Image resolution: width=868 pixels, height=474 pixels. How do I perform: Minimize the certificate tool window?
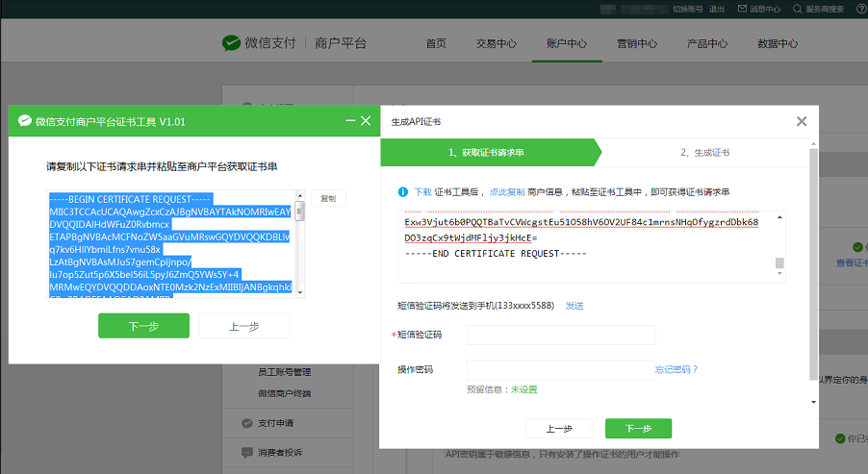point(348,121)
